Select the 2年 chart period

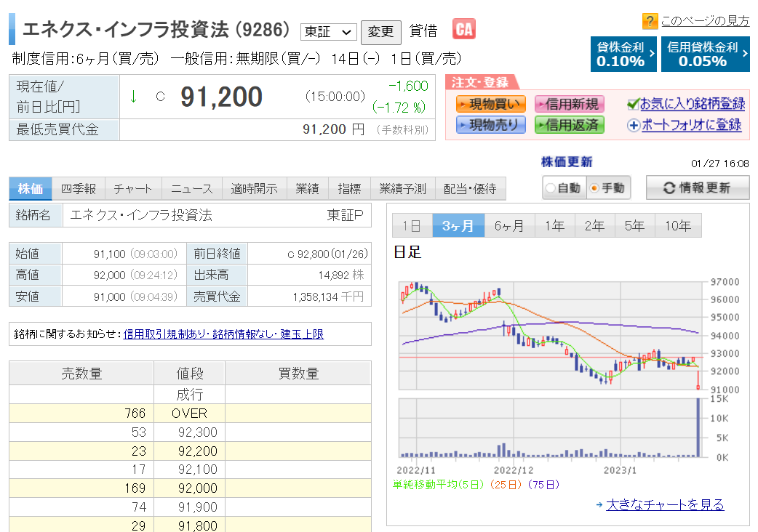[x=594, y=225]
